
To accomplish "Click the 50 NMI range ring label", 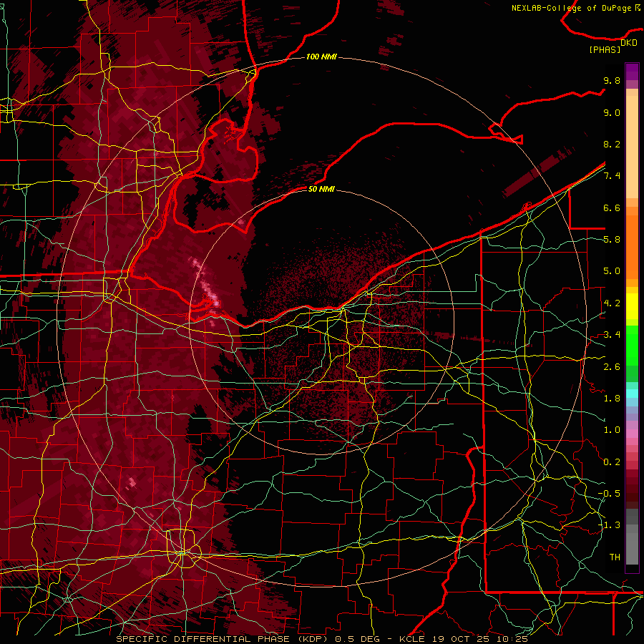I will 321,189.
